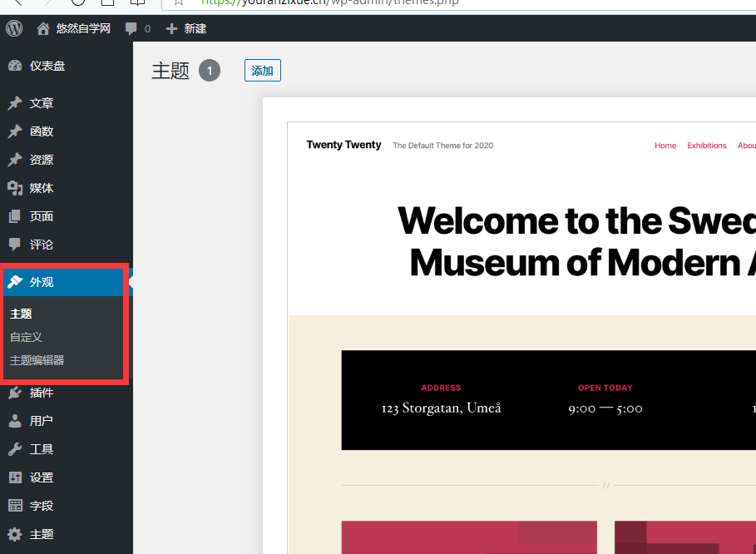Open the 函数 menu item

[42, 131]
